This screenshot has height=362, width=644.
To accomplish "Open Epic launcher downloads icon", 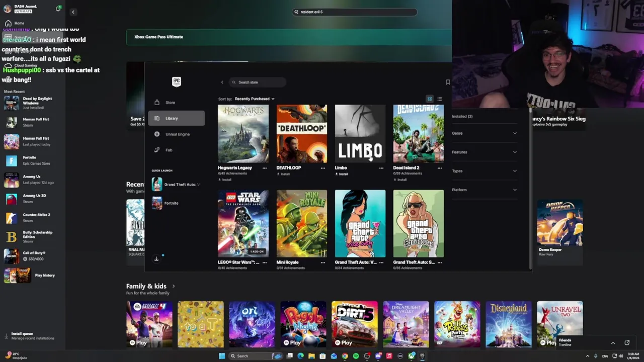I will point(156,259).
